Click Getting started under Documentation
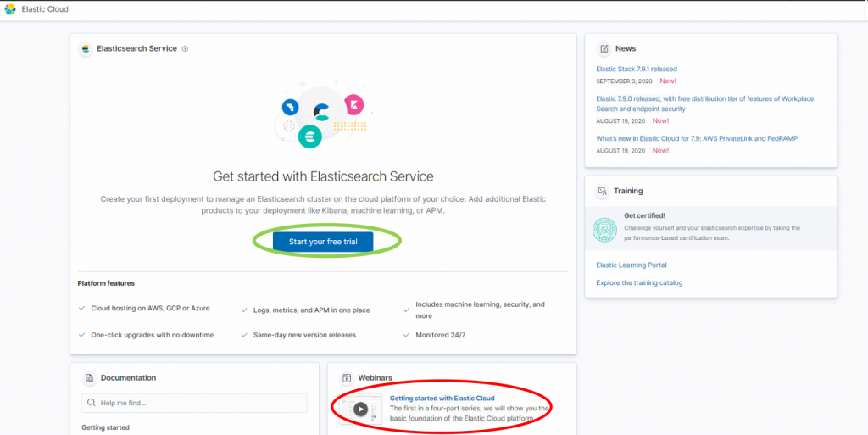 [x=105, y=428]
